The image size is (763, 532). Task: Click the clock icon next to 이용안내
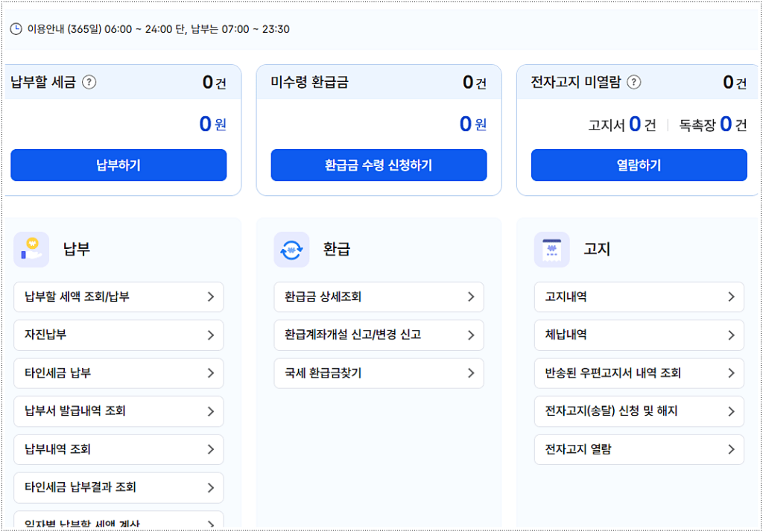[x=16, y=29]
